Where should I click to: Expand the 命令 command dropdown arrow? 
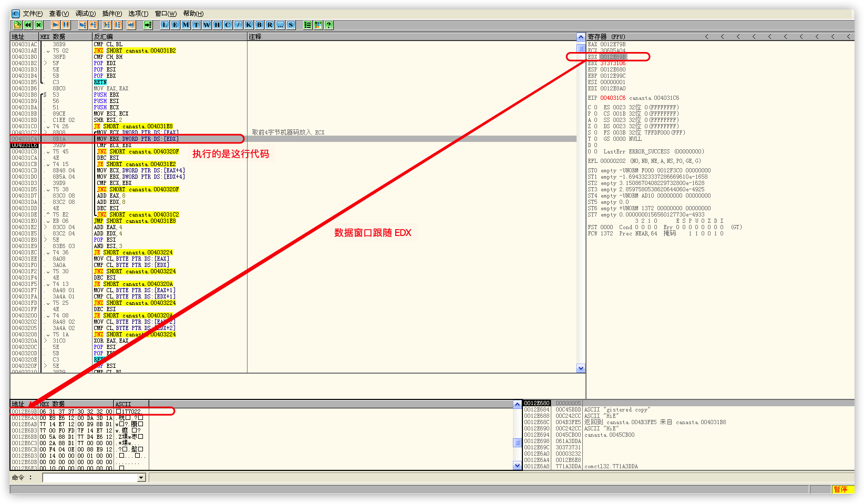[141, 478]
